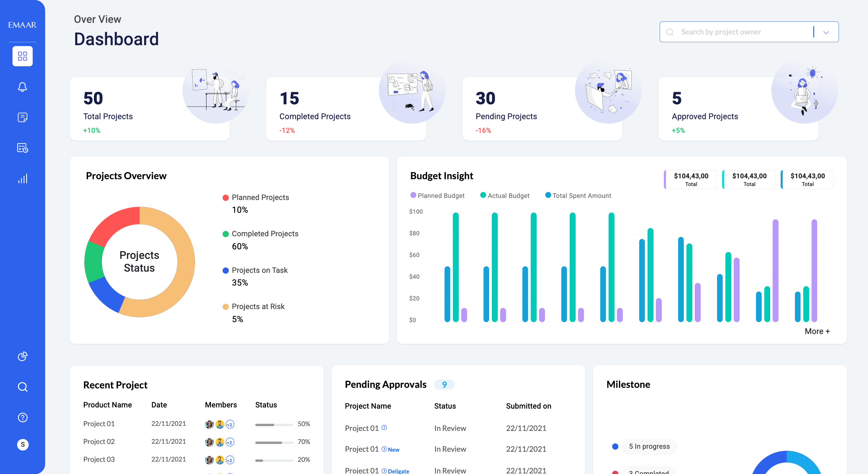Open notifications bell in sidebar
The width and height of the screenshot is (868, 474).
(x=23, y=87)
